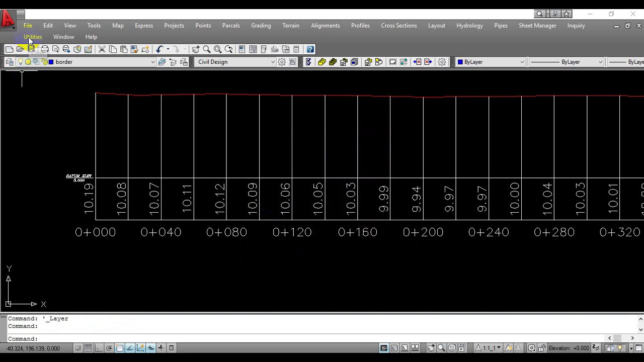Screen dimensions: 644x362
Task: Click the New drawing icon
Action: 9,49
